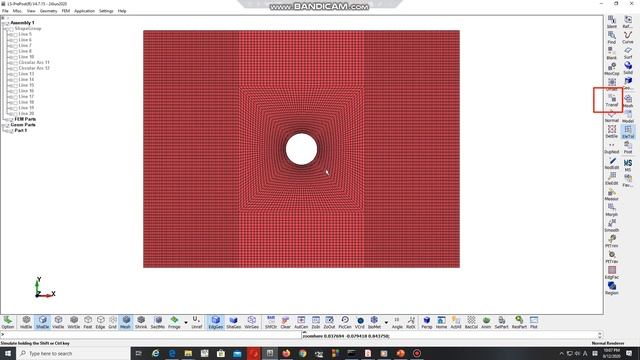Click the ZoIn zoom in tool

coord(316,322)
